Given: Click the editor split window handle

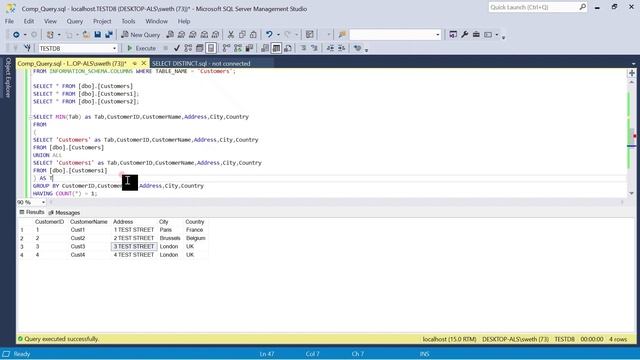Looking at the screenshot, I should tap(631, 73).
